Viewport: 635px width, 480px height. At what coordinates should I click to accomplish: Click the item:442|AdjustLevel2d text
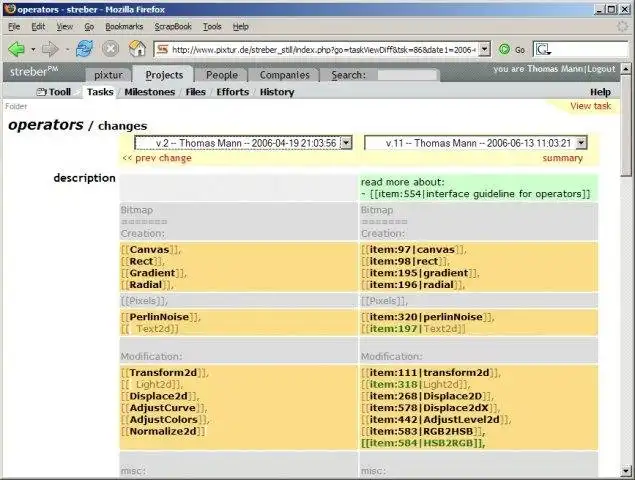tap(434, 420)
